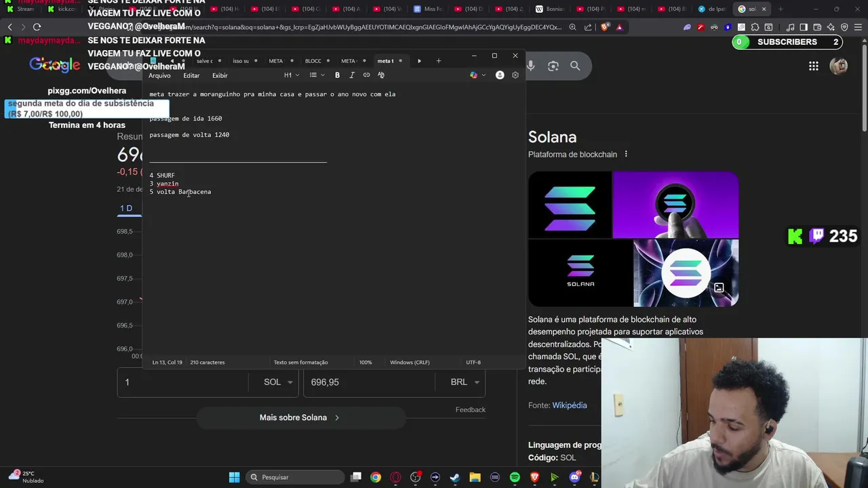The height and width of the screenshot is (488, 868).
Task: Open Brave main hamburger menu
Action: 857,27
